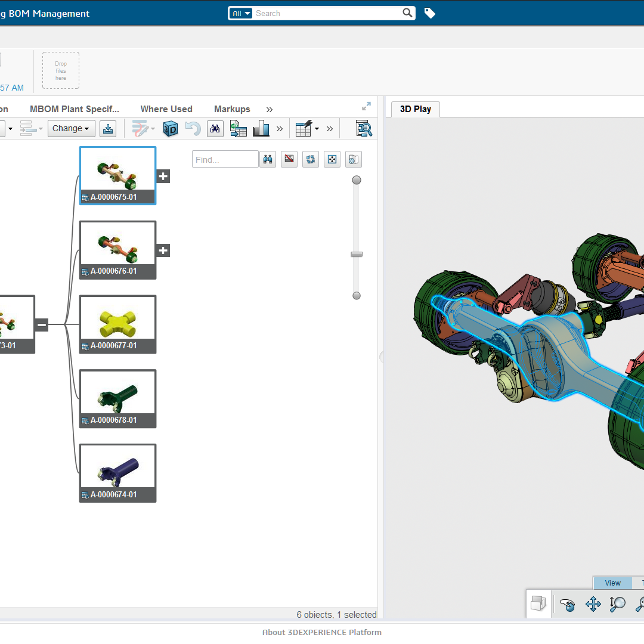The image size is (644, 644).
Task: Expand node A-0000675-01 with plus button
Action: pos(163,176)
